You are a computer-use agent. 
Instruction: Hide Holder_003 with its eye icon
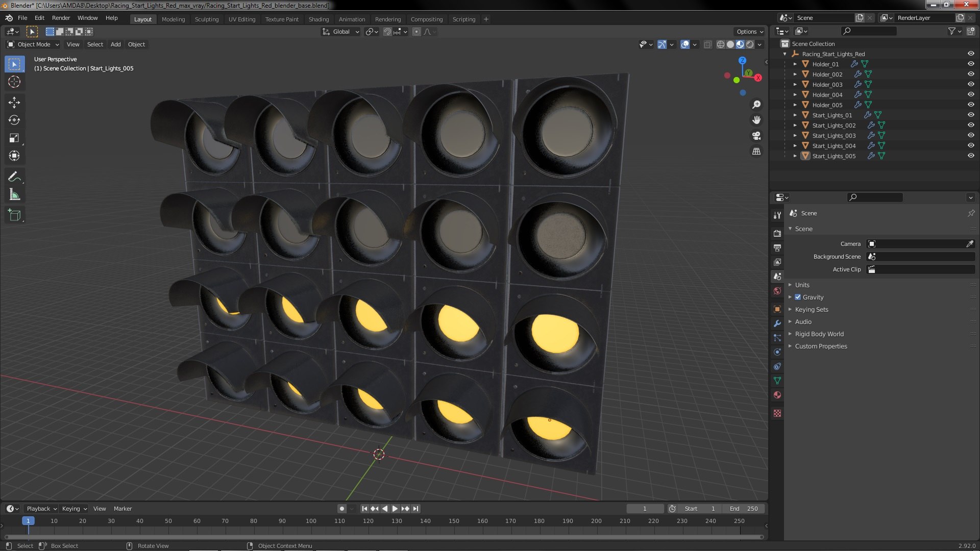pyautogui.click(x=970, y=84)
